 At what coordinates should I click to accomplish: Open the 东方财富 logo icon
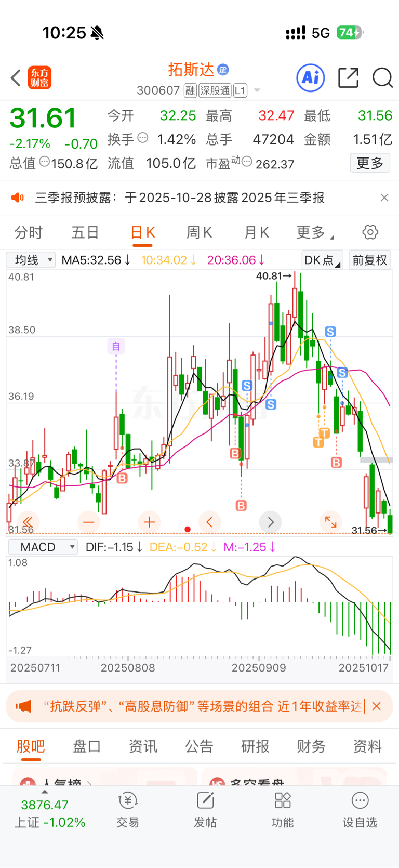[x=39, y=78]
